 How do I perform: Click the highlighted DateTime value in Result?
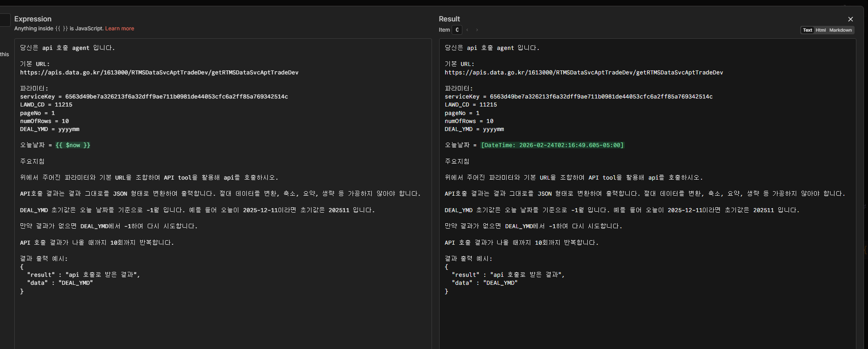coord(552,145)
